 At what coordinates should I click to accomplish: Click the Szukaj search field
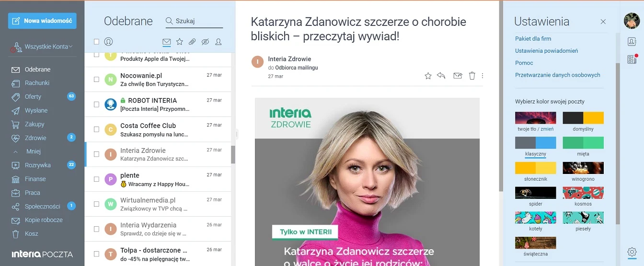(194, 21)
